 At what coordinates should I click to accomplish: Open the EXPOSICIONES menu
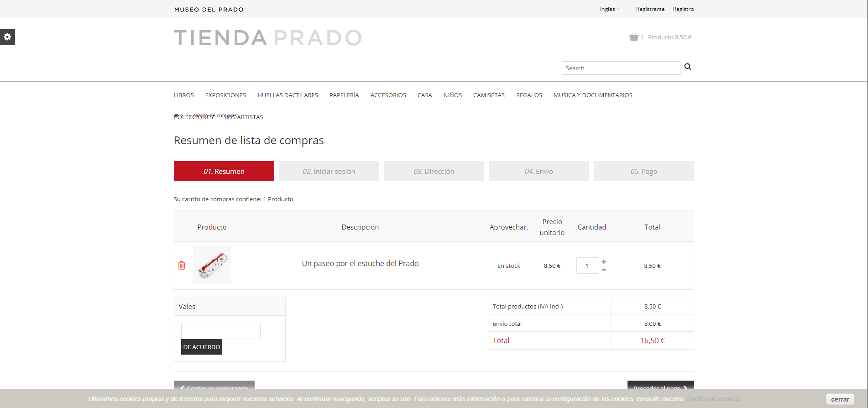click(x=225, y=95)
